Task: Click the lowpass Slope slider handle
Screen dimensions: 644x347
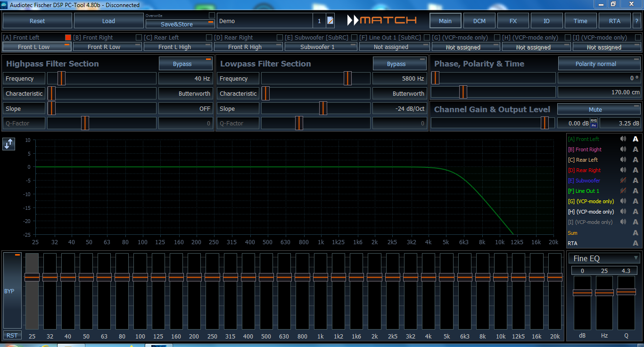Action: click(x=323, y=108)
